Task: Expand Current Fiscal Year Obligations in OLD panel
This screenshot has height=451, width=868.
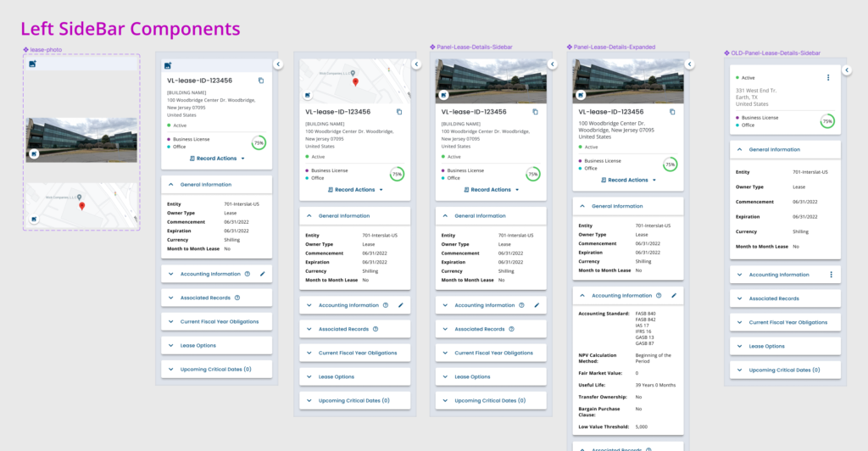Action: pos(787,322)
